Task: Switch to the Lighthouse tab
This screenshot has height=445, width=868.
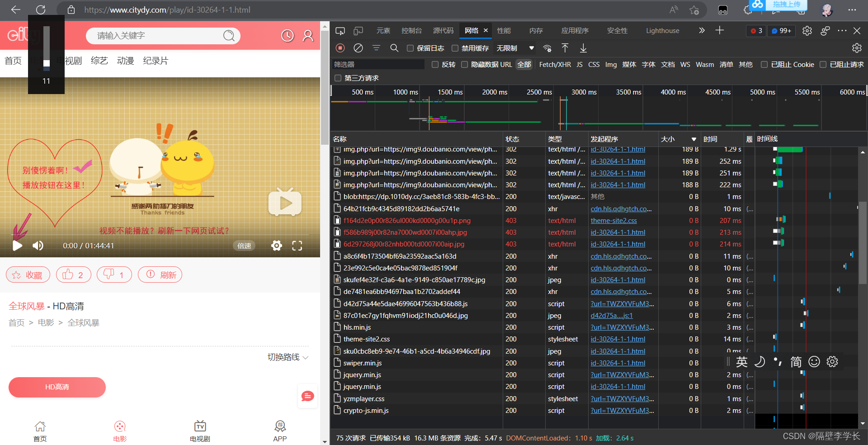Action: tap(663, 31)
